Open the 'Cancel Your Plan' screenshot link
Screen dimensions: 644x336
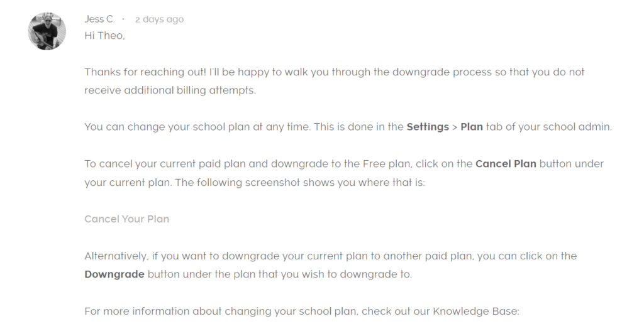pyautogui.click(x=127, y=219)
